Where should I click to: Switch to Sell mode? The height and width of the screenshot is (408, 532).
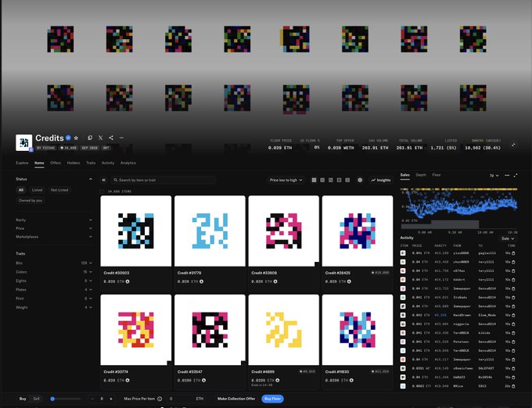pos(36,399)
